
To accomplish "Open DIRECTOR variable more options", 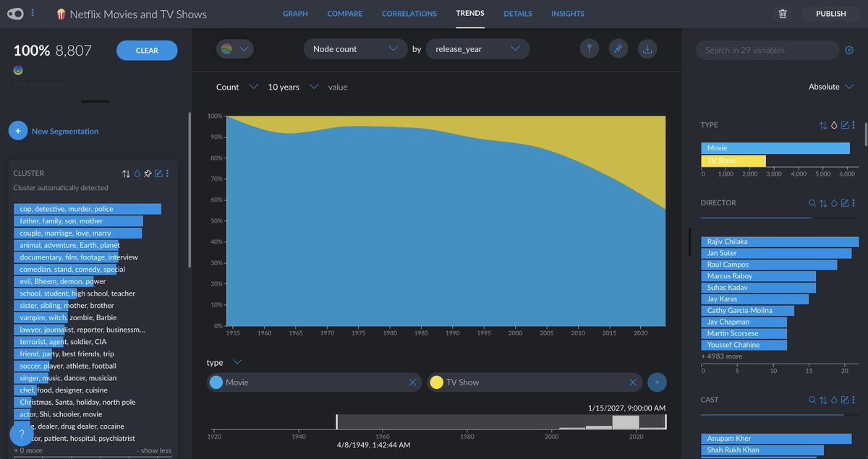I will (x=854, y=203).
